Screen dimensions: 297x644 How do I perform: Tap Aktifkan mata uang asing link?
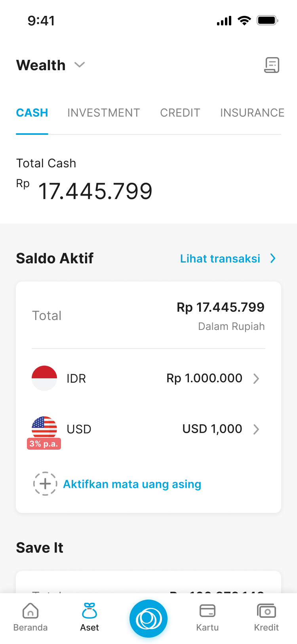pos(132,484)
